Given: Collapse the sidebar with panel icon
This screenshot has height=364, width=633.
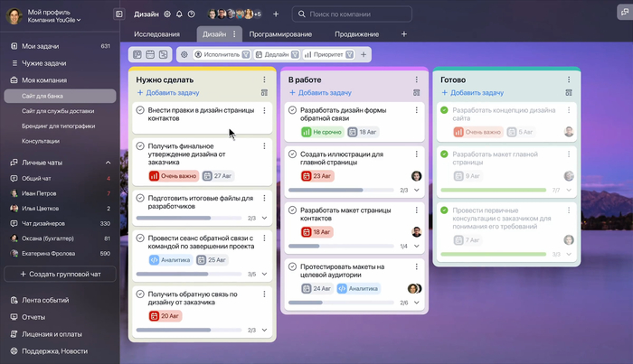Looking at the screenshot, I should click(x=119, y=14).
